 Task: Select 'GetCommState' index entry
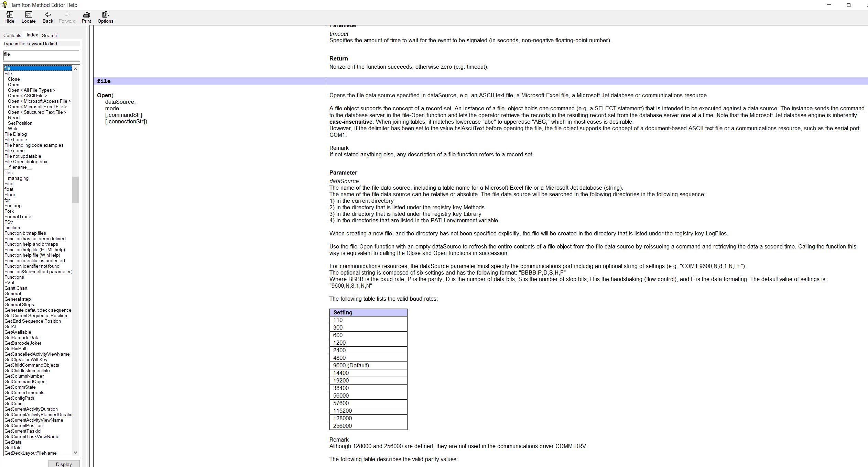(x=20, y=387)
